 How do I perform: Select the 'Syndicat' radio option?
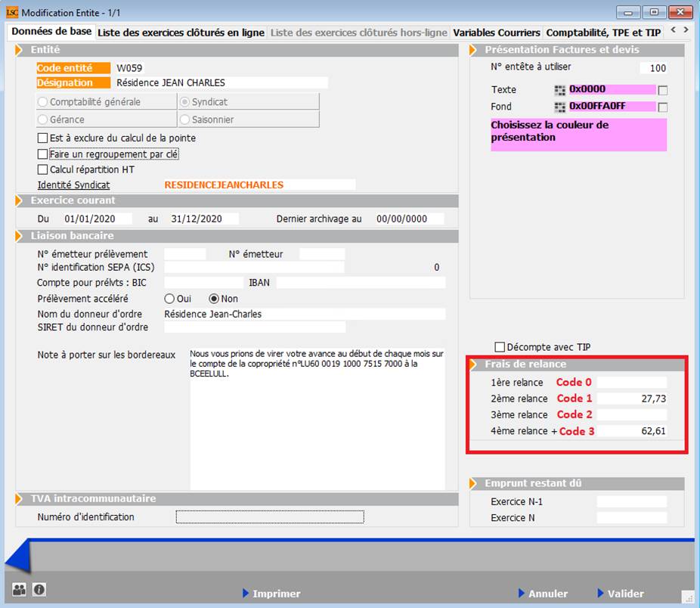(184, 102)
